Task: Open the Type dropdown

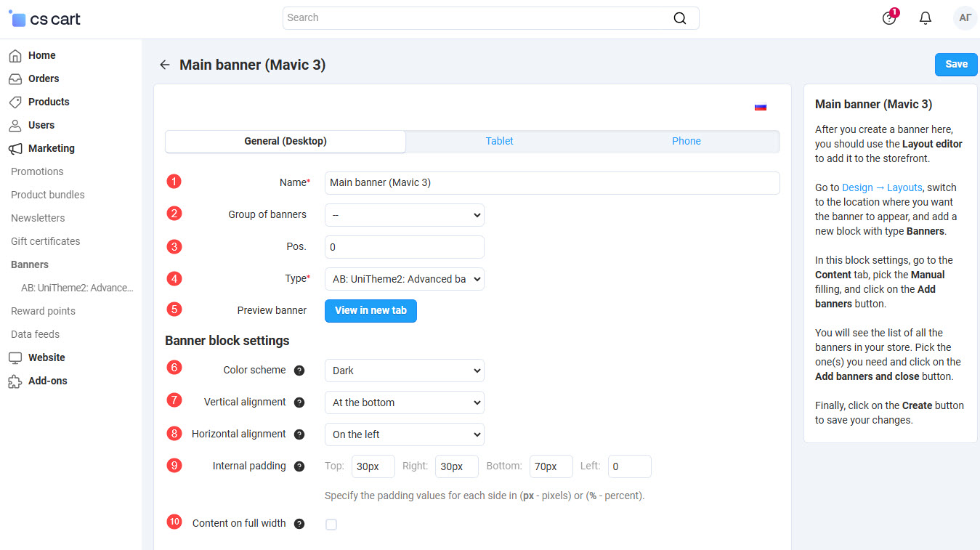Action: (x=405, y=279)
